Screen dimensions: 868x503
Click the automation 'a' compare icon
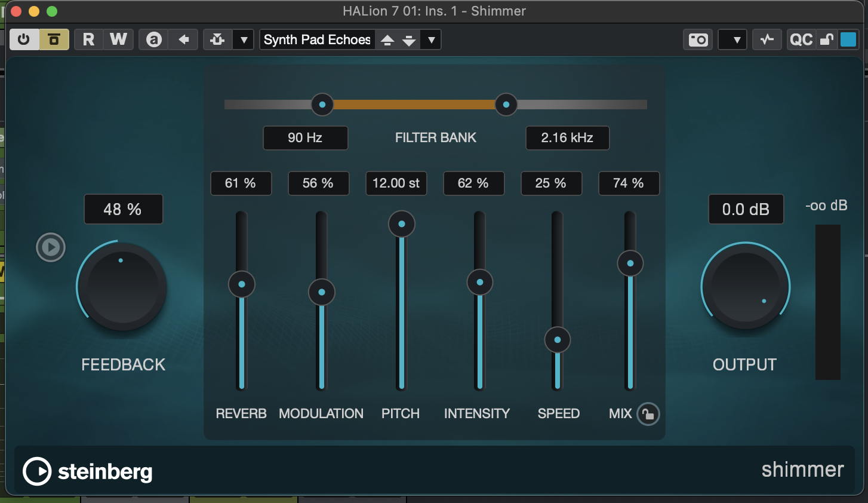(x=154, y=40)
